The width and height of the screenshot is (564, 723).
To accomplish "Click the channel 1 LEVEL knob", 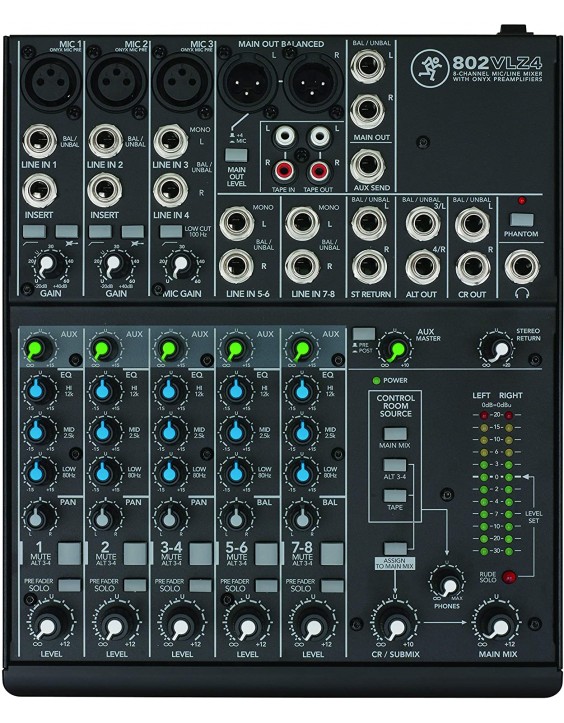I will pos(47,624).
